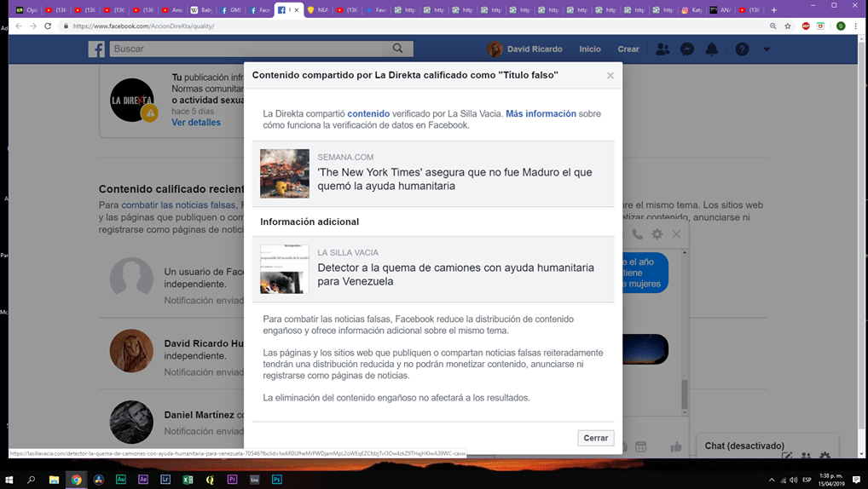Open the La Silla Vacía article thumbnail
This screenshot has width=868, height=489.
(285, 269)
